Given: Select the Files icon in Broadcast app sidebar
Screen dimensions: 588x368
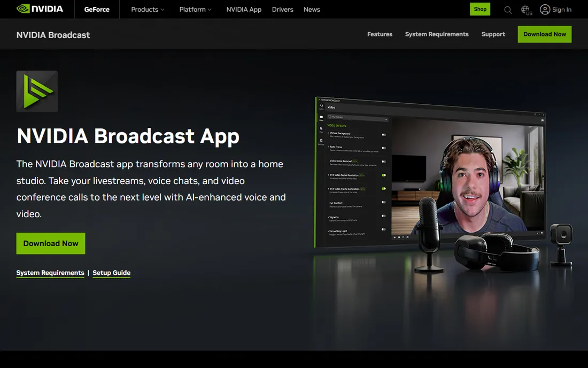Looking at the screenshot, I should [321, 129].
